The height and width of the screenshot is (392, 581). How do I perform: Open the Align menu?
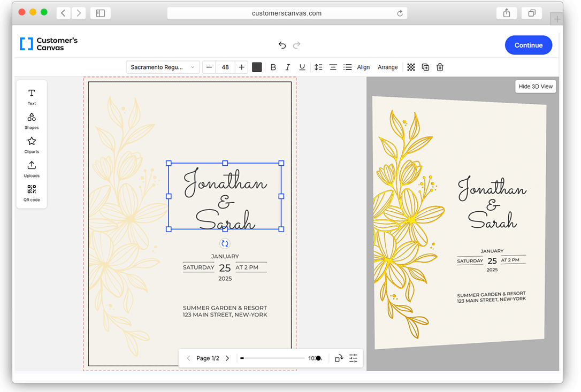pyautogui.click(x=363, y=67)
